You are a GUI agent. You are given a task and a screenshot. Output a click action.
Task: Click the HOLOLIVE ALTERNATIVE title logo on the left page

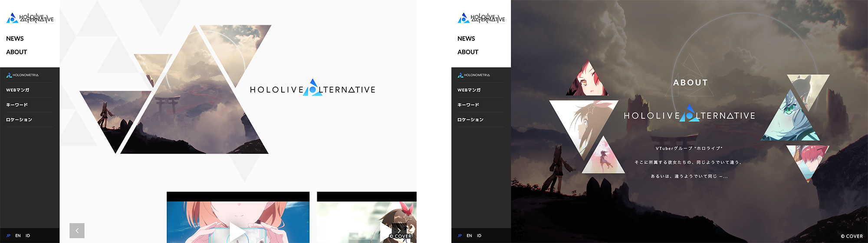click(312, 88)
